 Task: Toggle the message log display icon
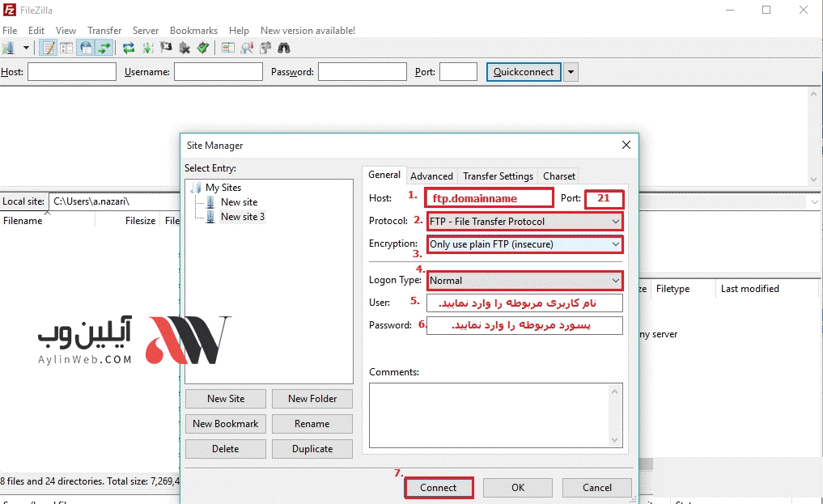point(49,49)
